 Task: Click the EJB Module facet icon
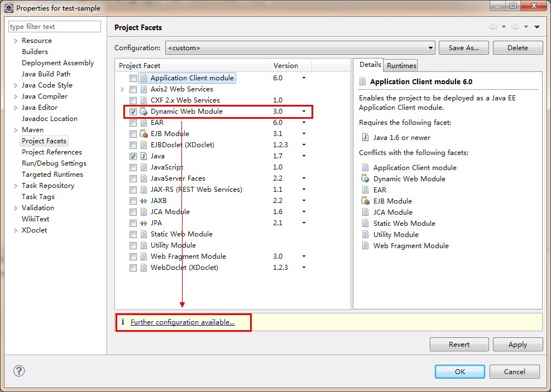143,134
